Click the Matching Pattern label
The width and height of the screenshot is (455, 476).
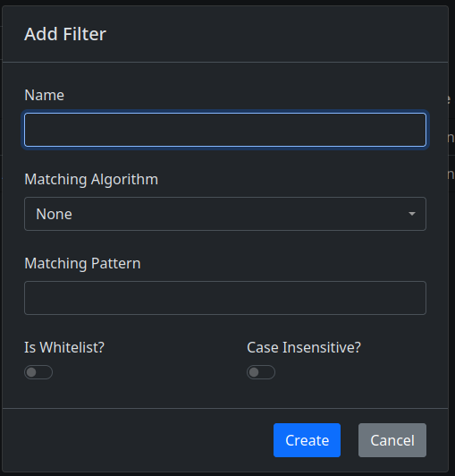coord(82,263)
